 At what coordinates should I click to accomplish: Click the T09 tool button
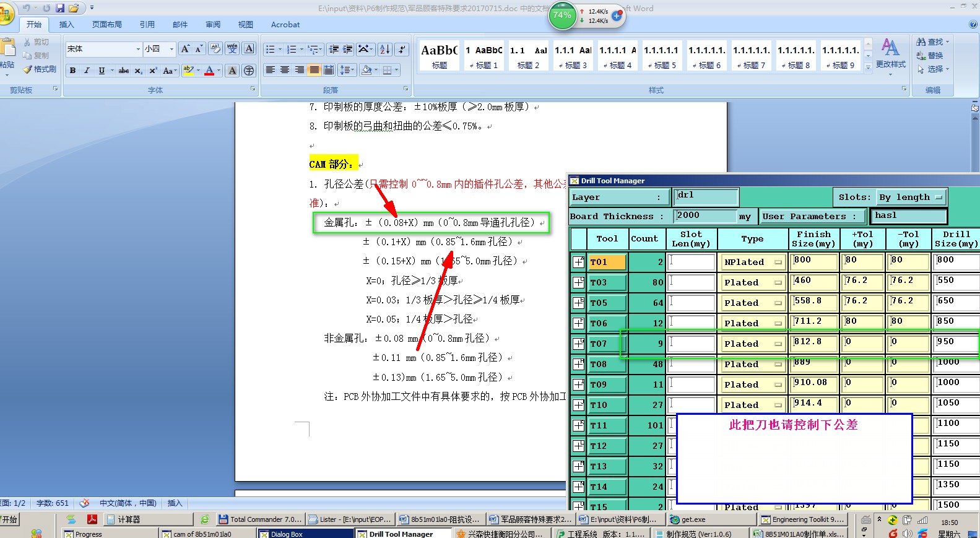[x=607, y=384]
